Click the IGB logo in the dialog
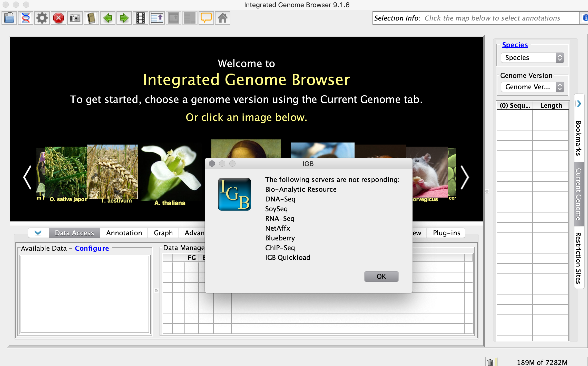 tap(234, 194)
